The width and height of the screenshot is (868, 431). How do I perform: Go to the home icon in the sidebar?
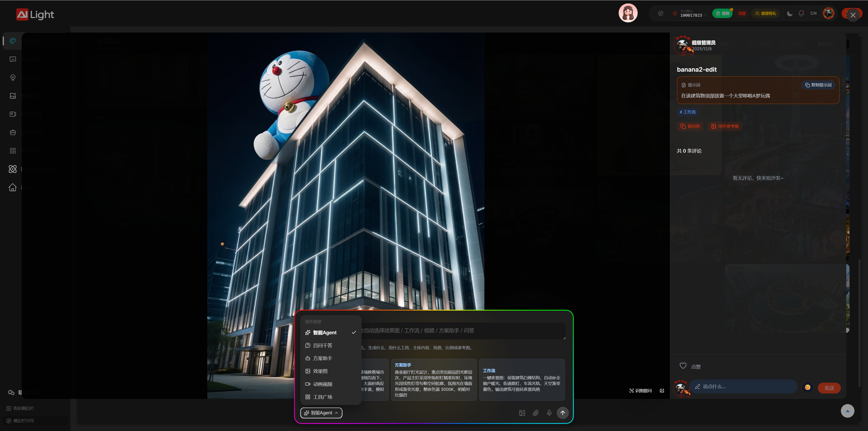[x=12, y=187]
